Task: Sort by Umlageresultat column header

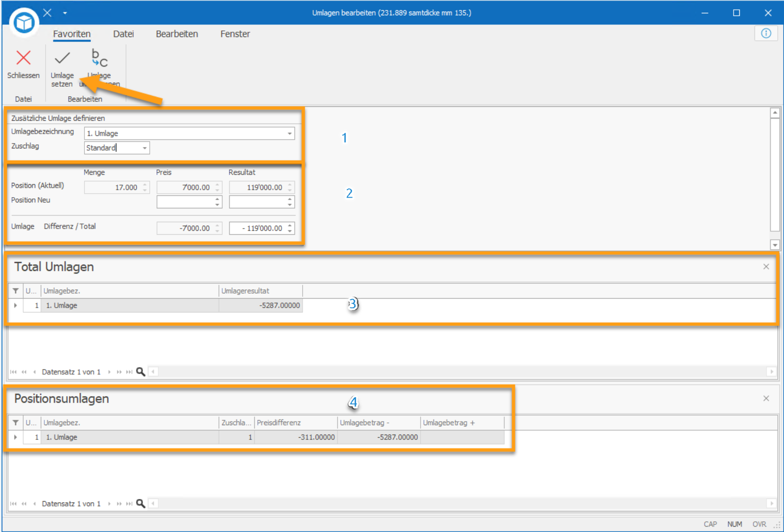Action: point(261,291)
